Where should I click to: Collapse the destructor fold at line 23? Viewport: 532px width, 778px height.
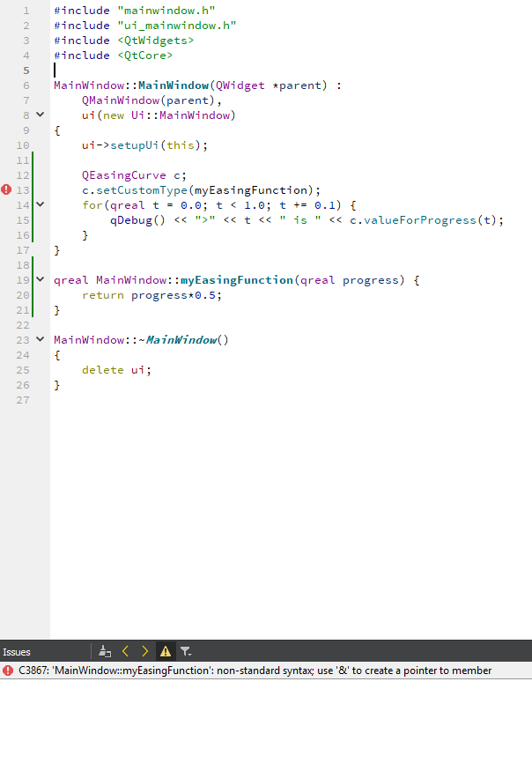[40, 339]
